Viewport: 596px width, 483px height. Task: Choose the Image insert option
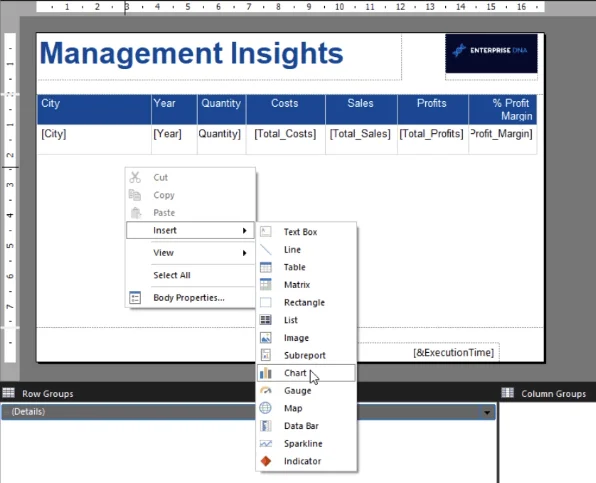(306, 338)
